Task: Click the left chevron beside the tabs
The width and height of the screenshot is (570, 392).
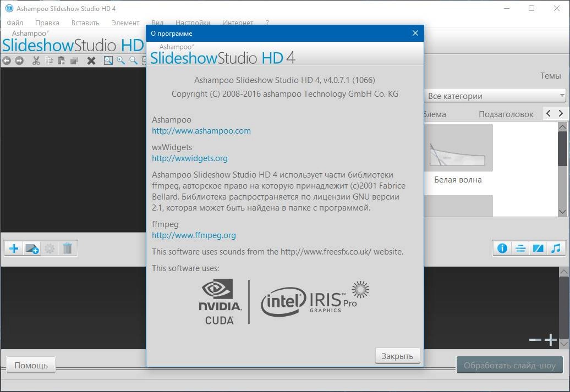Action: coord(549,113)
